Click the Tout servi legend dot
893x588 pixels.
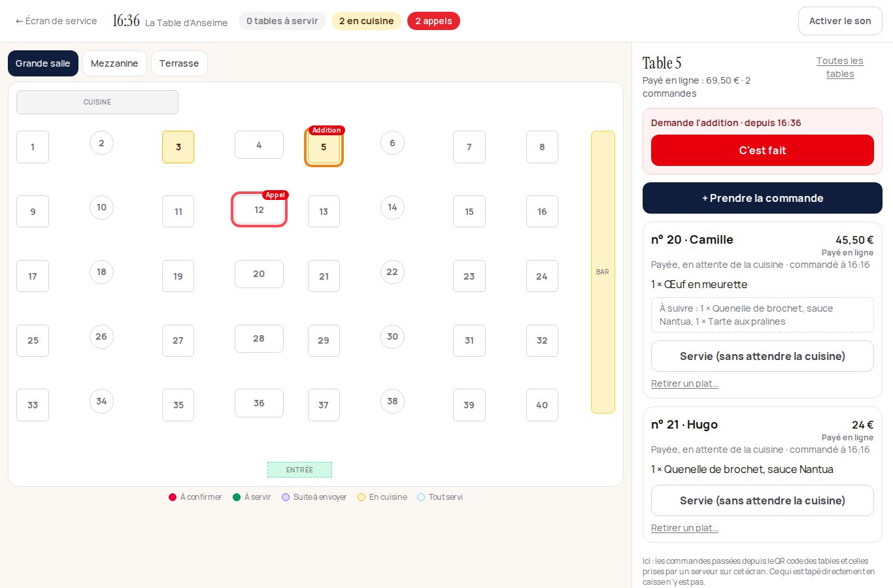click(x=421, y=497)
